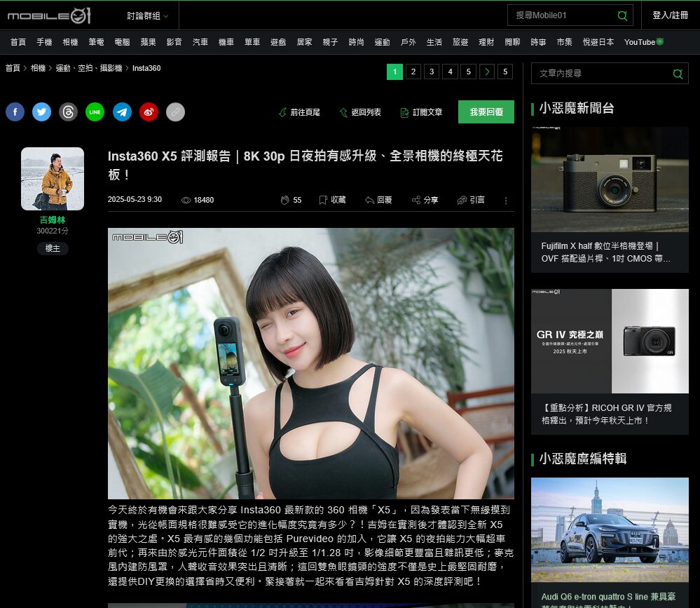Click the RICOH GR IV article title

click(606, 414)
